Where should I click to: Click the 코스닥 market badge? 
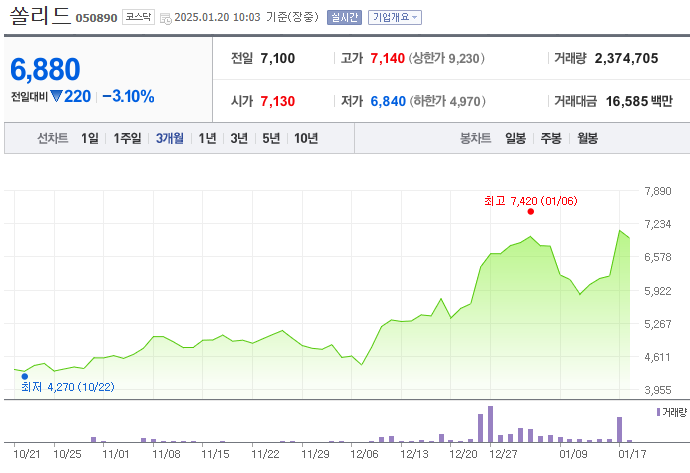pyautogui.click(x=138, y=17)
